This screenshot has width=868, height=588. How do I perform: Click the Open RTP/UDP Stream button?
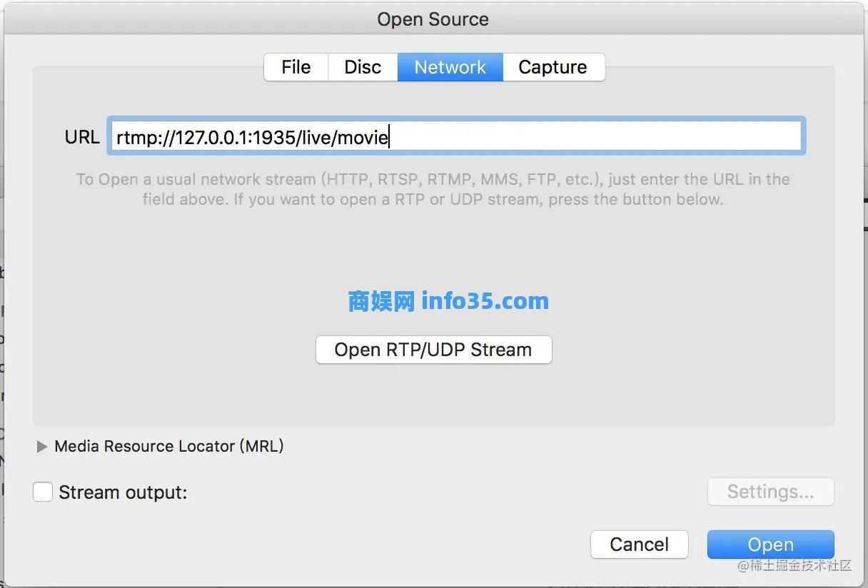pos(434,350)
